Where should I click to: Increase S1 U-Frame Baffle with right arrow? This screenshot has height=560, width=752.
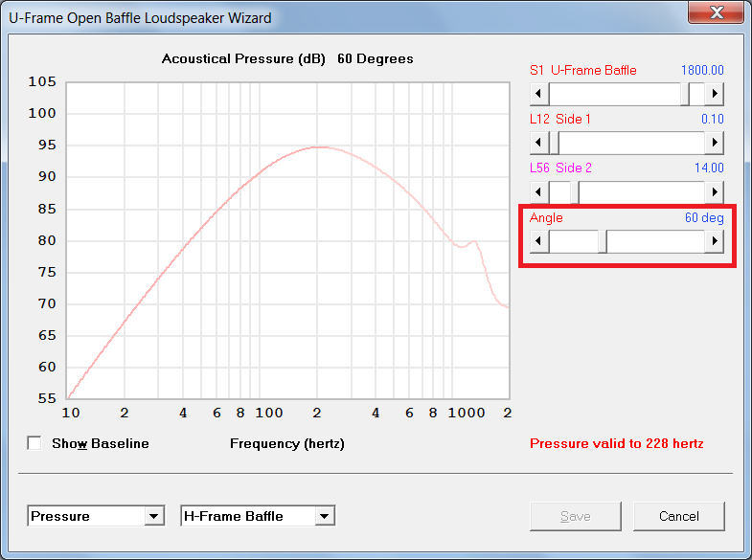714,94
